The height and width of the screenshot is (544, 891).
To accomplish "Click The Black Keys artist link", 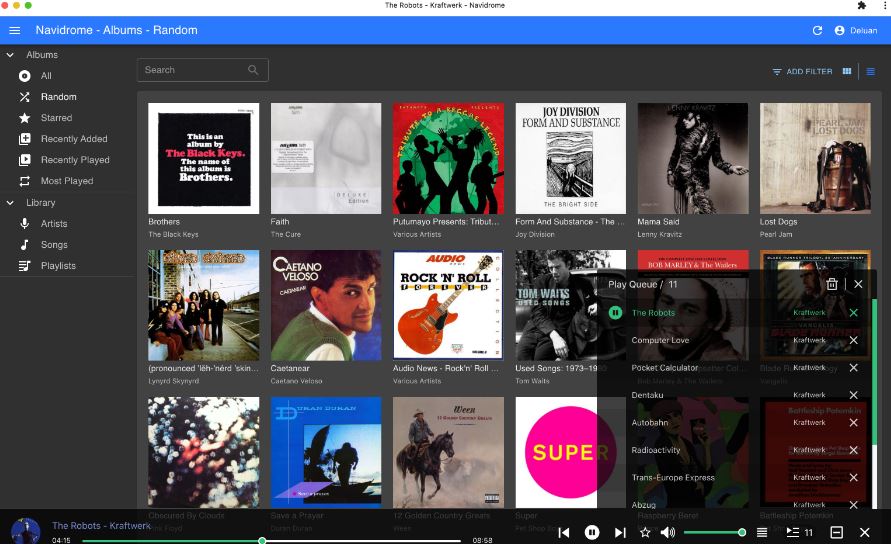I will point(173,234).
